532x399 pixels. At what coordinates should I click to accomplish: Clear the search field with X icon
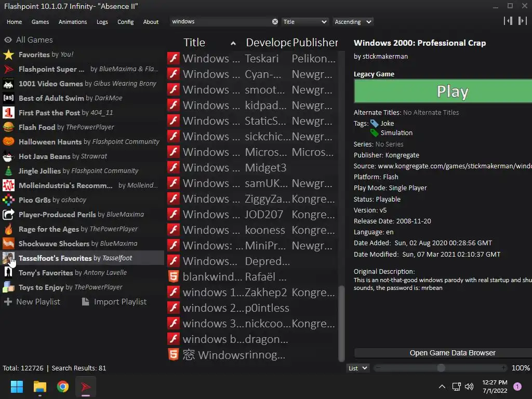[x=275, y=22]
